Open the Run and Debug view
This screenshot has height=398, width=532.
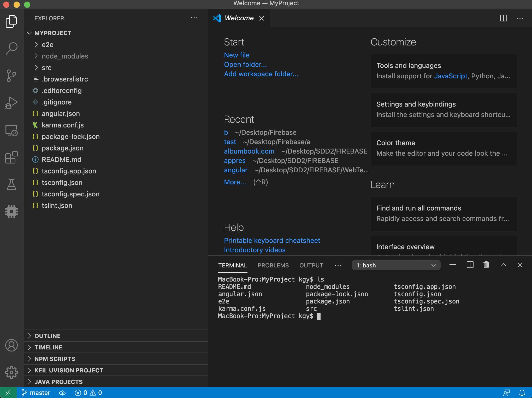click(x=11, y=103)
